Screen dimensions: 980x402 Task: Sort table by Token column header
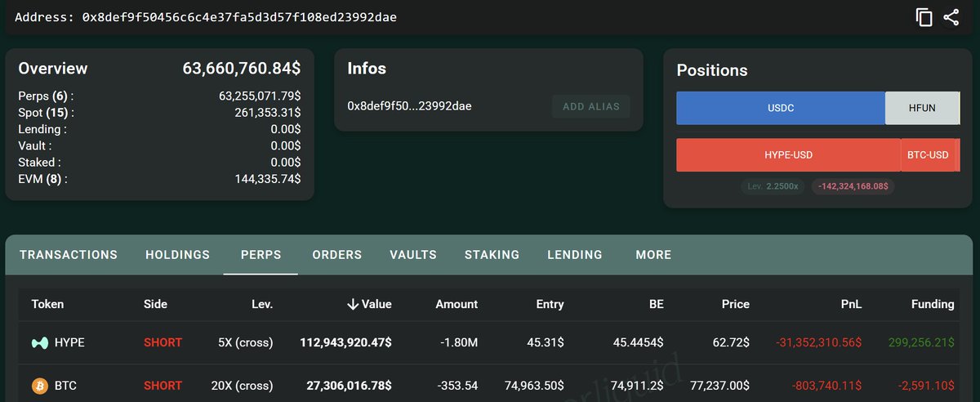tap(47, 304)
